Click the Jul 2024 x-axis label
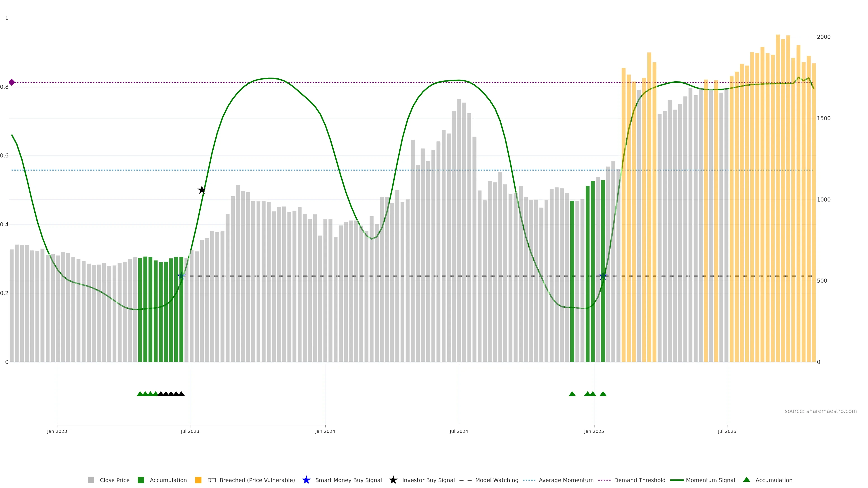Screen dimensions: 868x488 click(459, 432)
